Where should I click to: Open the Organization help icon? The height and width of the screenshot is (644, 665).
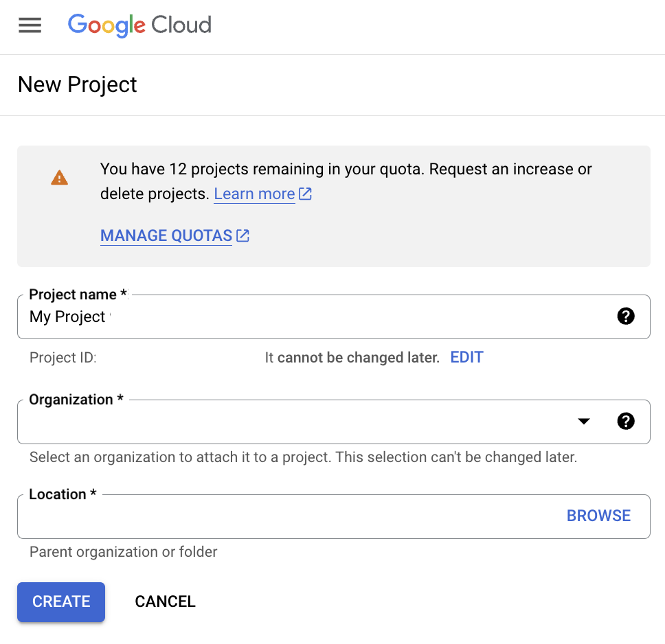[x=626, y=422]
